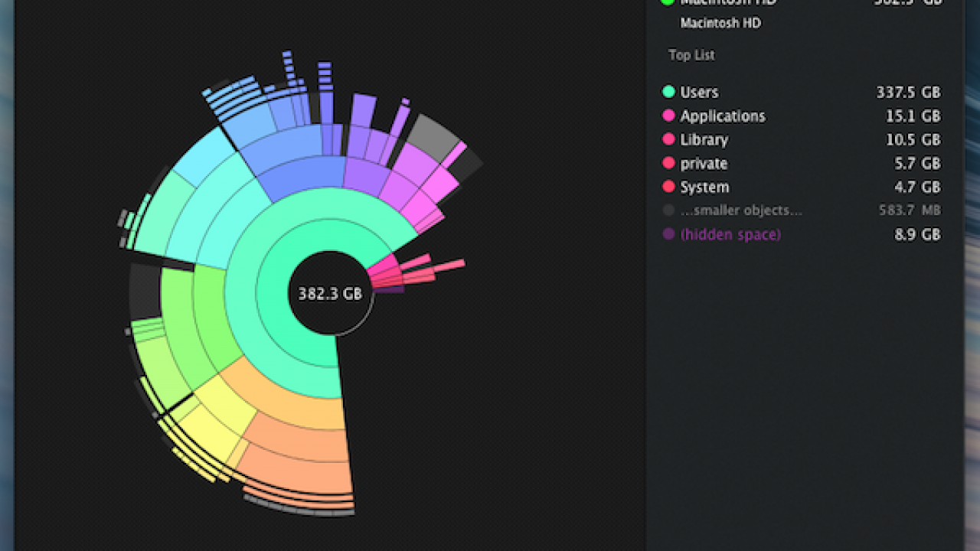Select the System row in the list

pyautogui.click(x=801, y=187)
